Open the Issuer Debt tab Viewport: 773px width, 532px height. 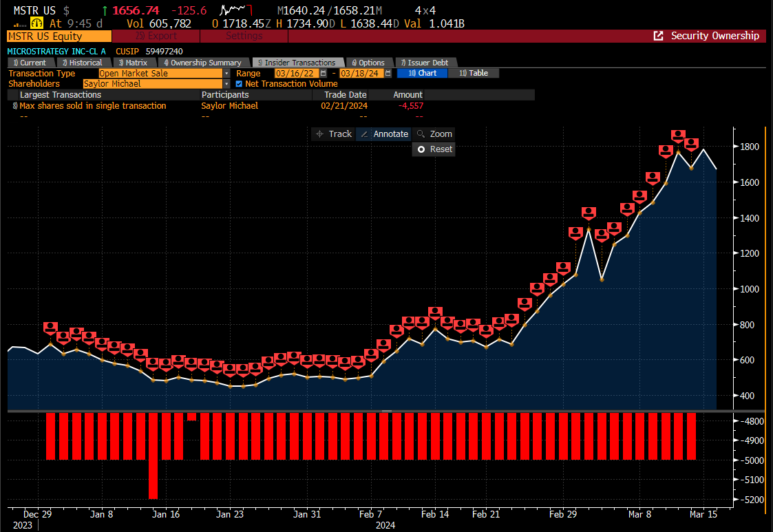pos(425,63)
